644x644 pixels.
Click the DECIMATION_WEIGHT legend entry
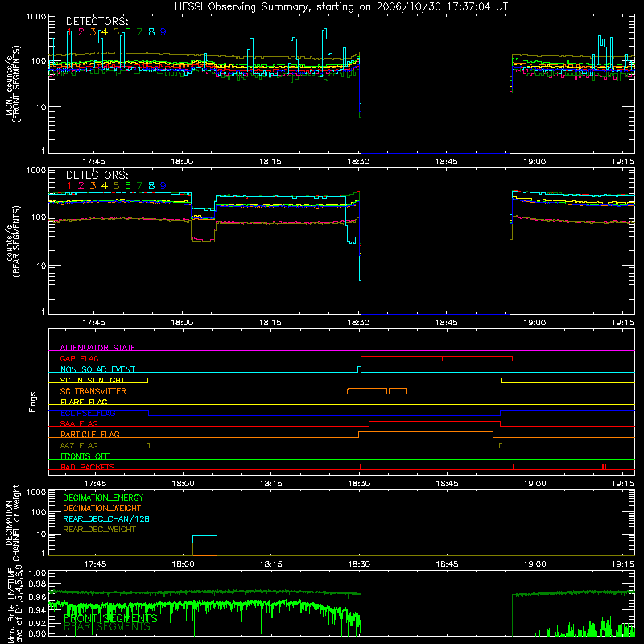click(x=102, y=508)
